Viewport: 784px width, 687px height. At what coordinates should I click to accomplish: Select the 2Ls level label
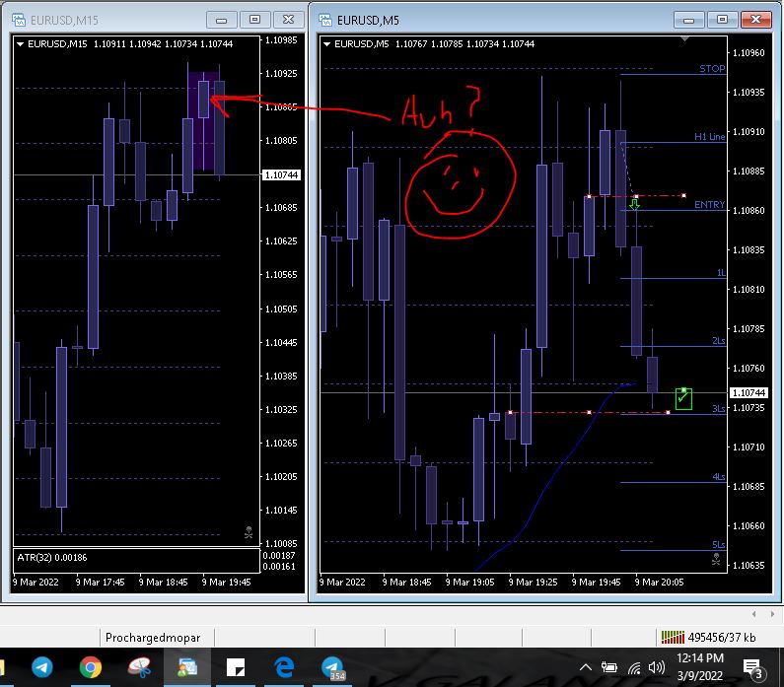click(x=719, y=340)
